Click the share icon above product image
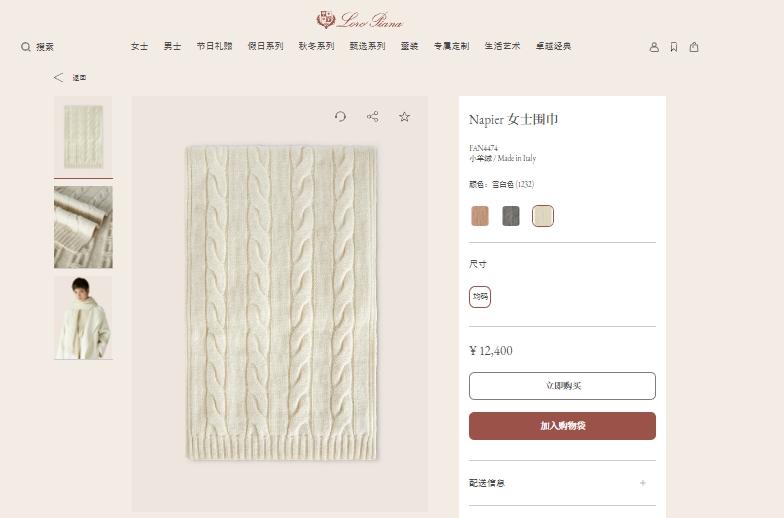Image resolution: width=784 pixels, height=518 pixels. [x=372, y=117]
